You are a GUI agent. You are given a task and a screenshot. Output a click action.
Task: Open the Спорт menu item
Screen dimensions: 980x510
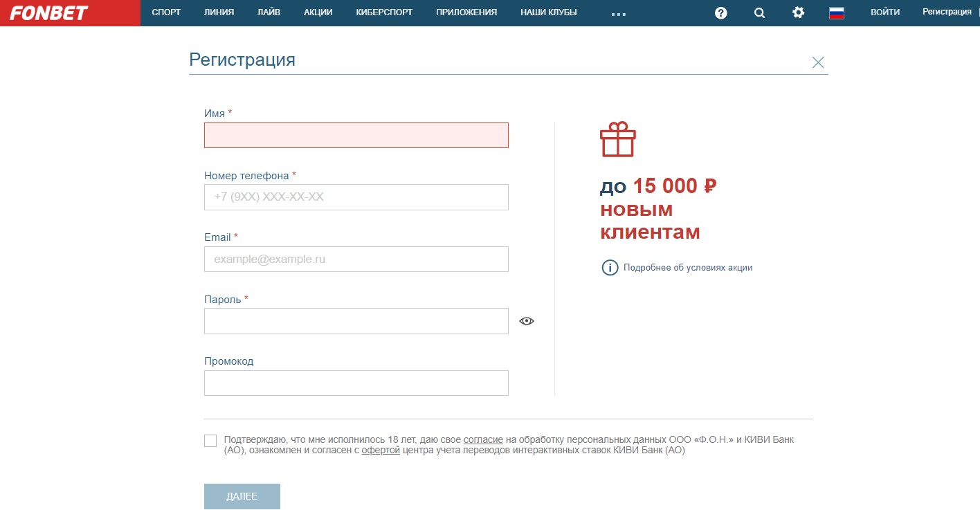click(x=166, y=12)
